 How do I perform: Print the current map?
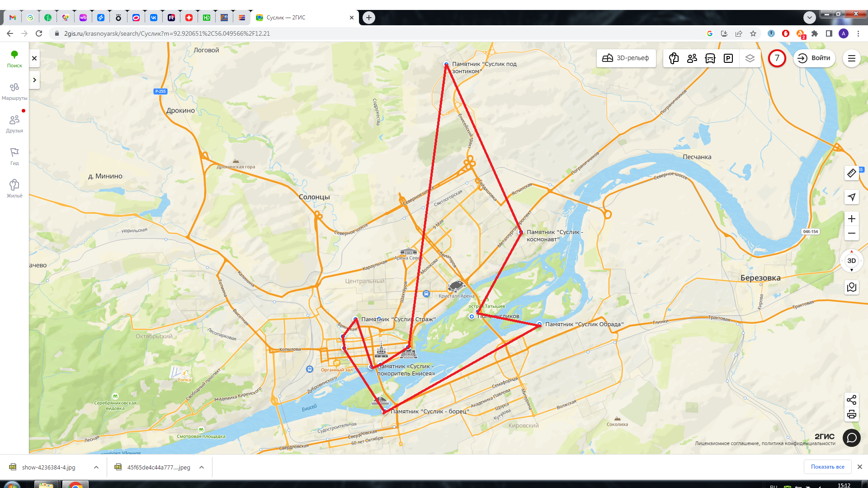pyautogui.click(x=852, y=414)
